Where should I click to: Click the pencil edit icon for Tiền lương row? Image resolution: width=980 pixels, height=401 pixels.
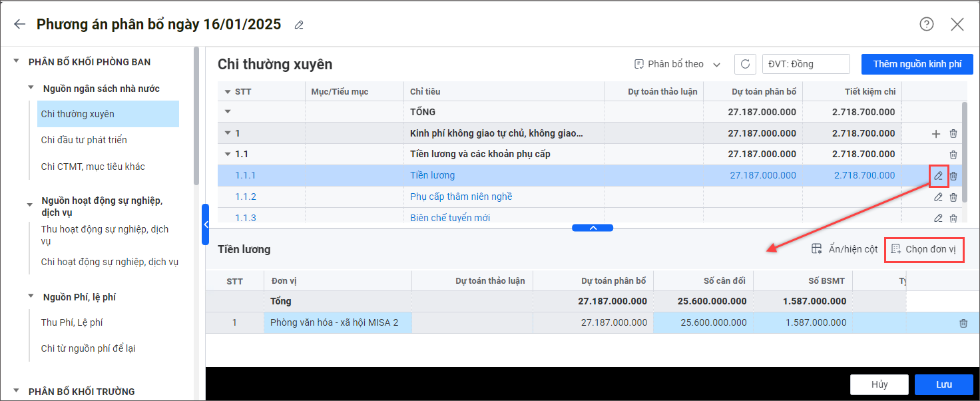938,176
